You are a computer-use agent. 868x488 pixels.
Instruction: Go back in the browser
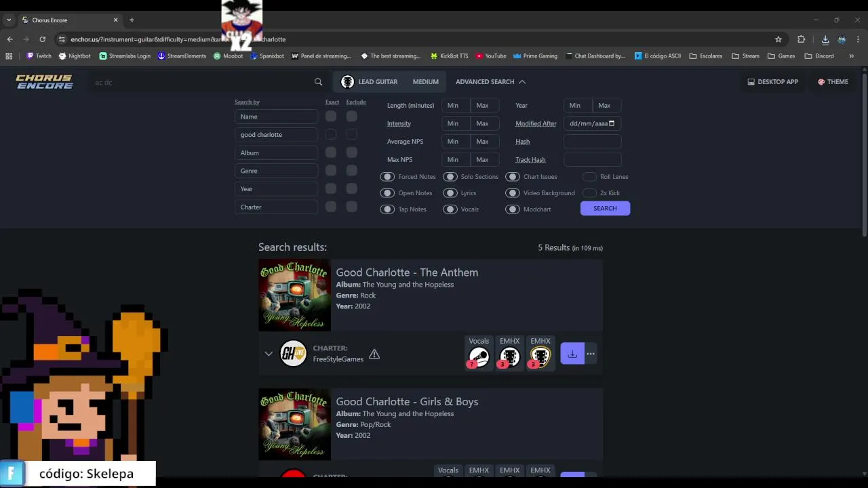[9, 39]
